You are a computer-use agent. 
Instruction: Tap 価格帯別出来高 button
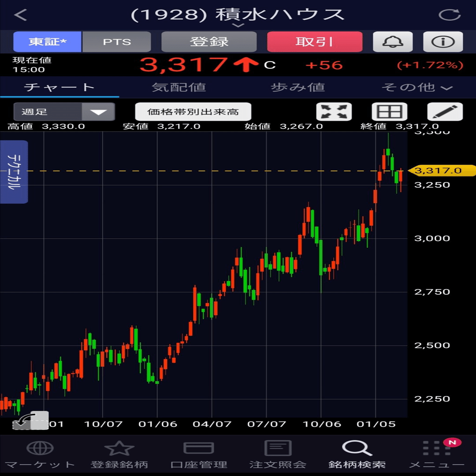(193, 112)
